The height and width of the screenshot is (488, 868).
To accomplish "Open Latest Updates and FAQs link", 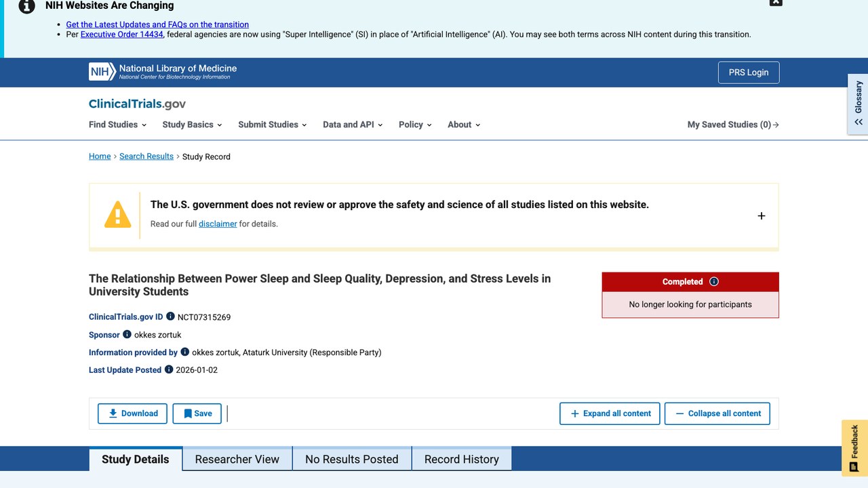I will [157, 24].
